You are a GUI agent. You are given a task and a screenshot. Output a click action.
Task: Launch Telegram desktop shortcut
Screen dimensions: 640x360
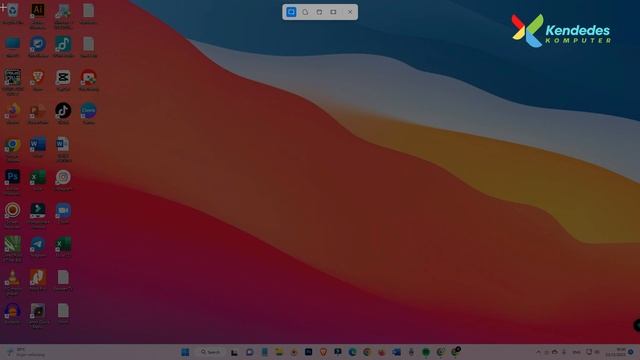[x=38, y=247]
